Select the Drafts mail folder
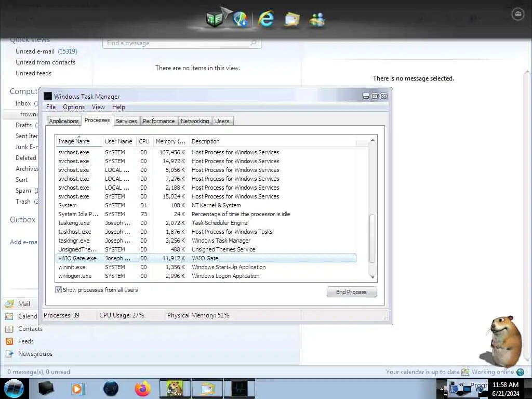532x399 pixels. click(x=23, y=125)
